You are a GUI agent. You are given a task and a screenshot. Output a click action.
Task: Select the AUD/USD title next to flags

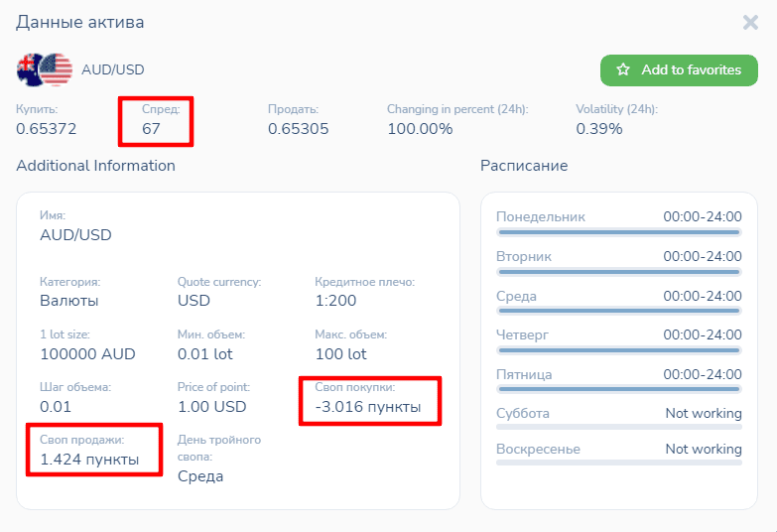click(x=113, y=69)
